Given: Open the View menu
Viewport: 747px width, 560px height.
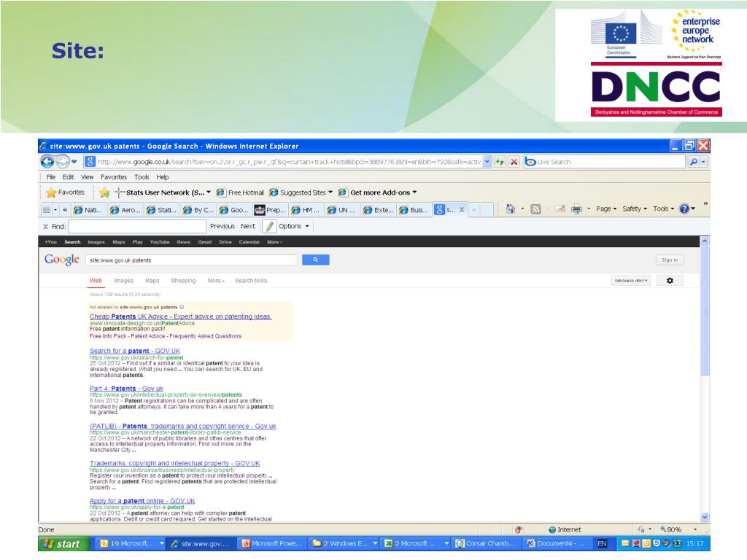Looking at the screenshot, I should [x=88, y=177].
